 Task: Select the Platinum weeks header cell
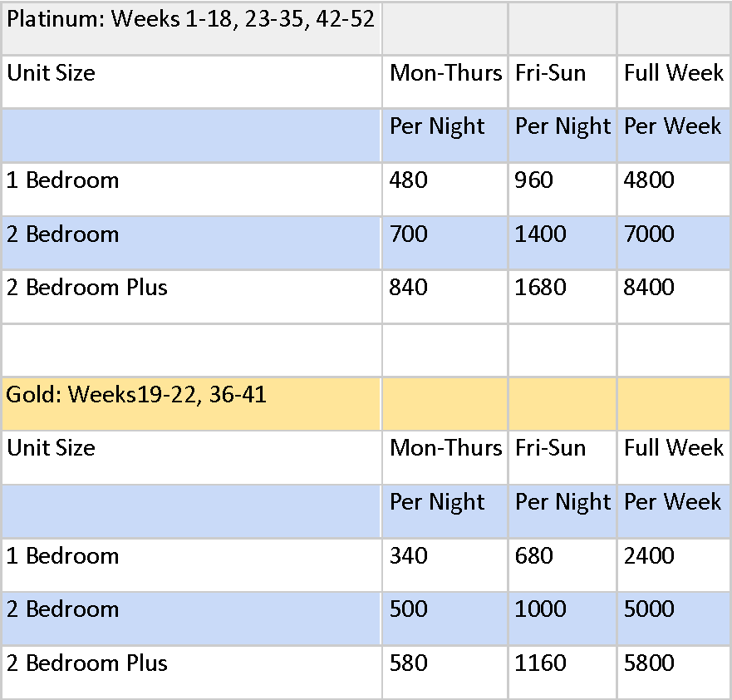191,28
